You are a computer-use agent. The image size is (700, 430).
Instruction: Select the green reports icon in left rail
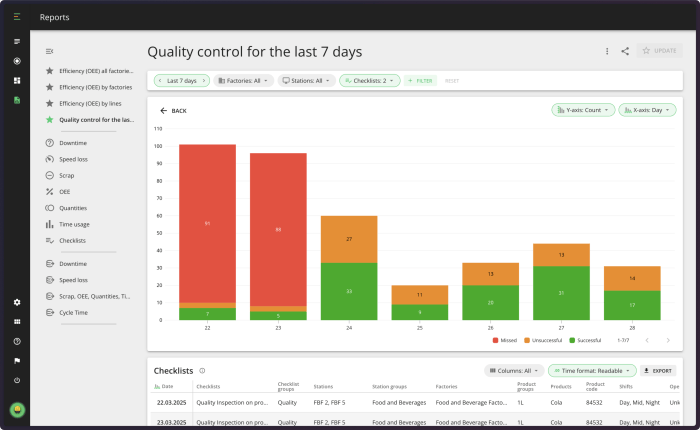[x=17, y=100]
